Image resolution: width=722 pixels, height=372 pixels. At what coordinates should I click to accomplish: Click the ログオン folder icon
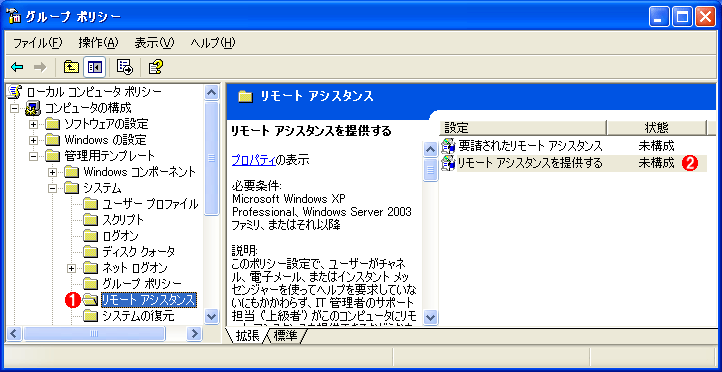coord(91,236)
